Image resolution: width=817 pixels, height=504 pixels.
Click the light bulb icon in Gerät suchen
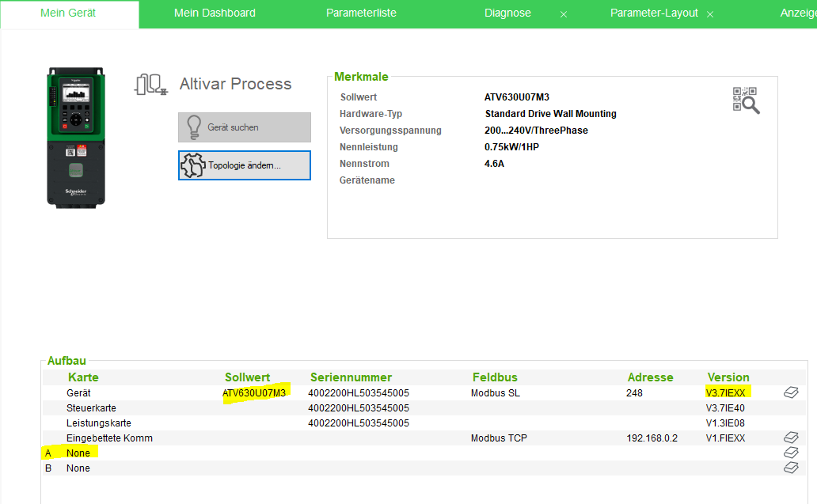194,127
